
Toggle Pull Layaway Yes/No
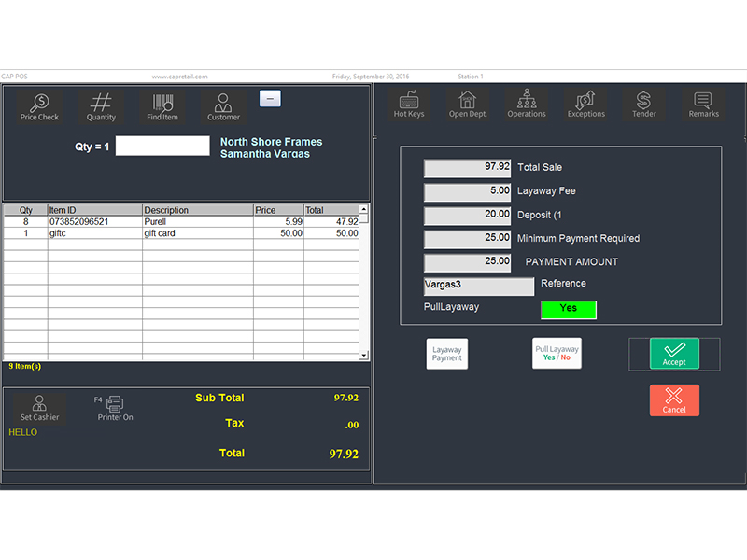tap(557, 353)
